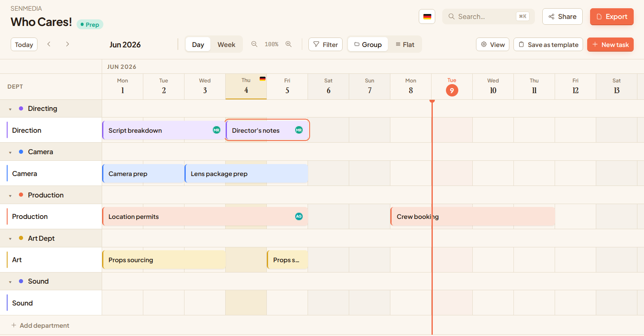Jump to Today
The width and height of the screenshot is (644, 336).
click(24, 45)
